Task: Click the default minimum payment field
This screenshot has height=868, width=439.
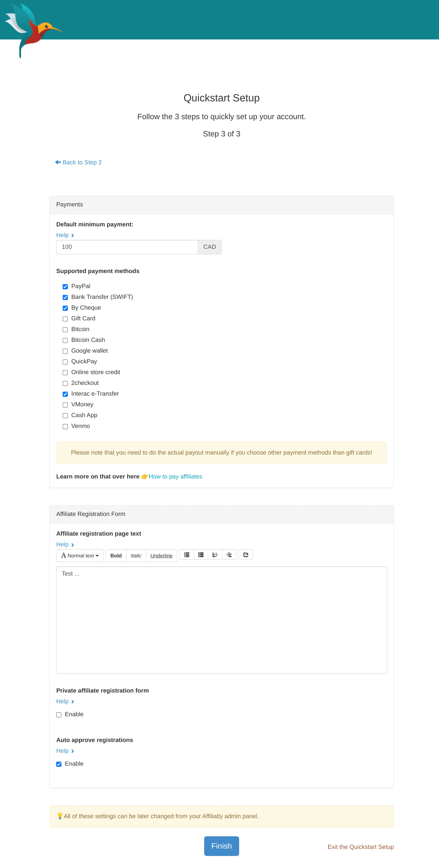Action: pos(127,247)
